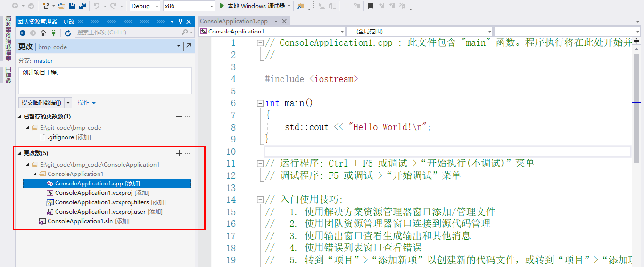Viewport: 644px width, 267px height.
Task: Open the changes section more options ellipsis
Action: (188, 153)
